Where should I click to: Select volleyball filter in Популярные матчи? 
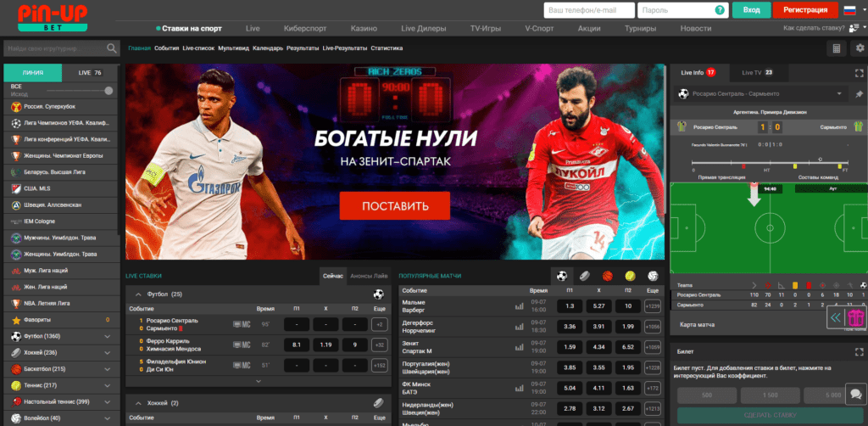coord(653,275)
